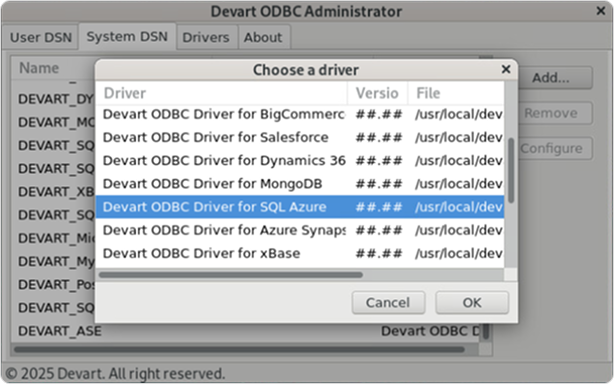Close the Devart ODBC Administrator window
The height and width of the screenshot is (384, 614).
[x=601, y=11]
